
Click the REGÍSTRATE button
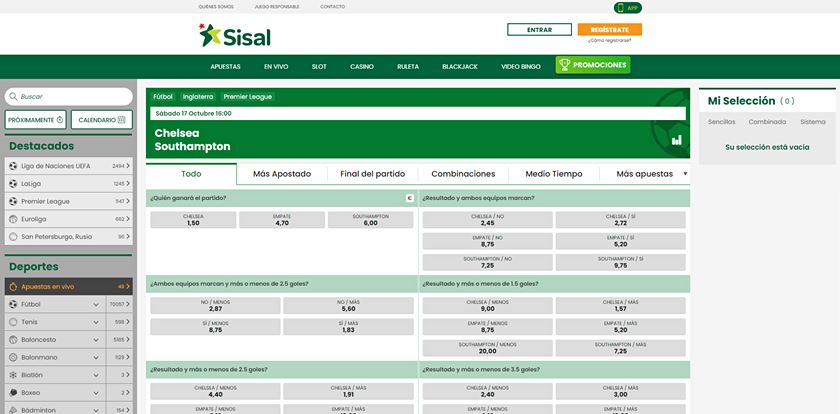[x=610, y=30]
